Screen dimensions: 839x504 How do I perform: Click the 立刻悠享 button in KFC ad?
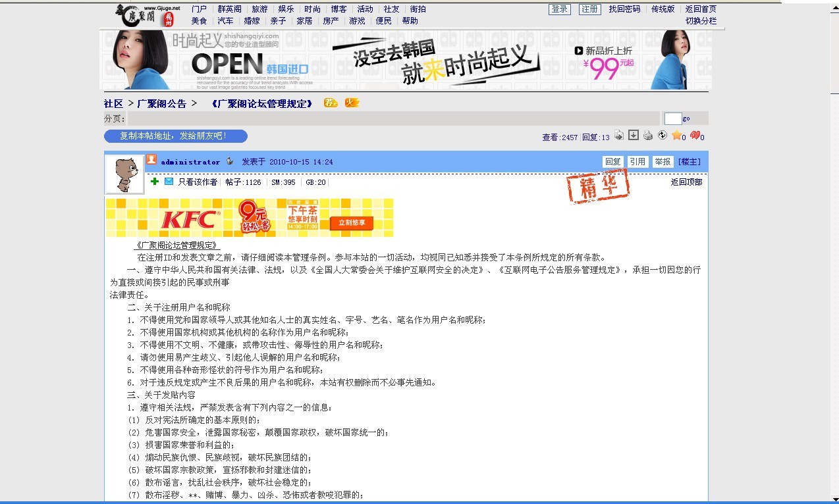352,223
